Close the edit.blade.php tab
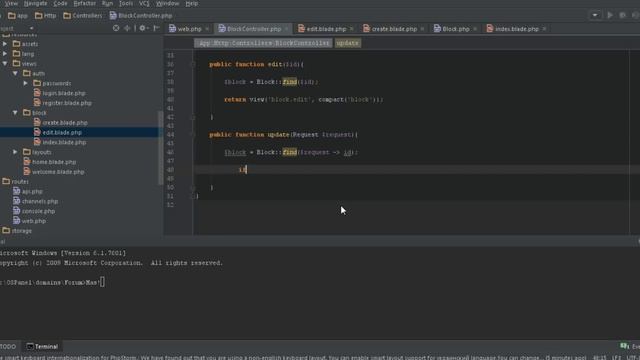 point(351,29)
